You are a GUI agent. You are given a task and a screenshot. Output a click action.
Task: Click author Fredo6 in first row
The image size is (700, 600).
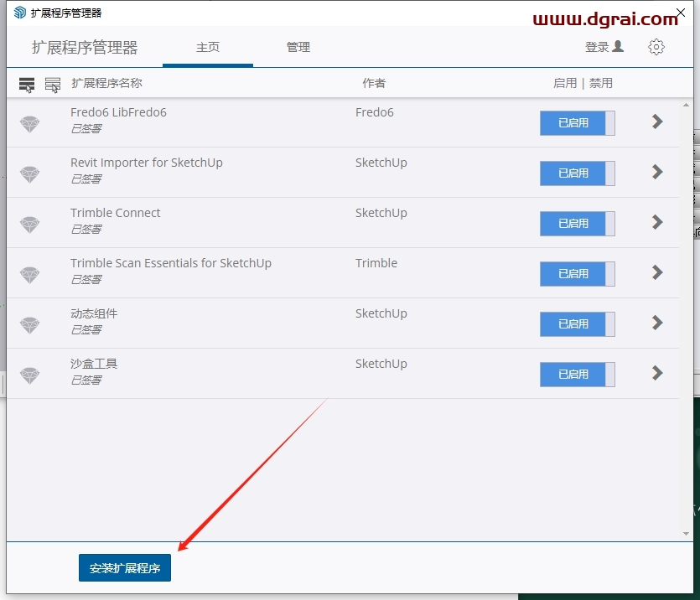coord(375,112)
